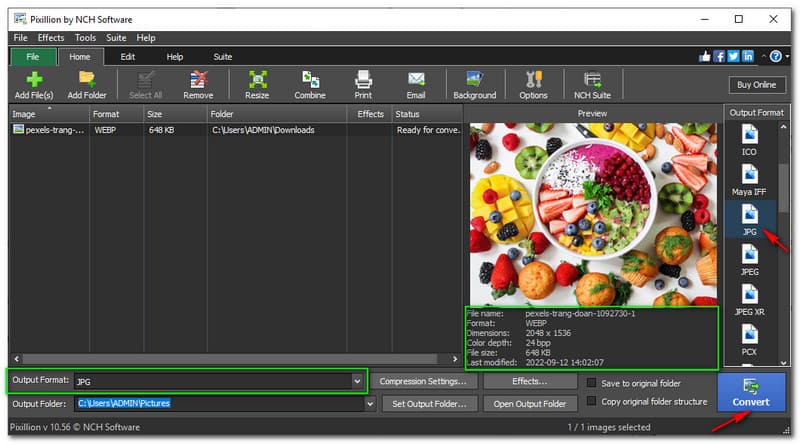Open the Output Folder dropdown arrow
The width and height of the screenshot is (800, 444).
370,404
